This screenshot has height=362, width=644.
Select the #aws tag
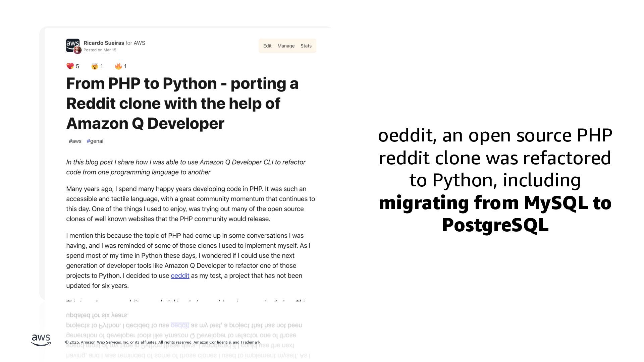click(x=75, y=141)
